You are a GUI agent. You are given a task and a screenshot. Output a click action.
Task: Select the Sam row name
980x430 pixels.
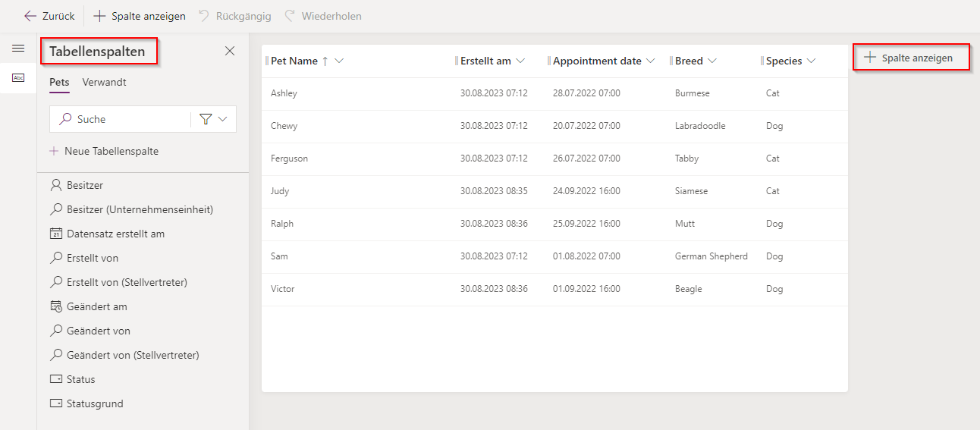(279, 256)
